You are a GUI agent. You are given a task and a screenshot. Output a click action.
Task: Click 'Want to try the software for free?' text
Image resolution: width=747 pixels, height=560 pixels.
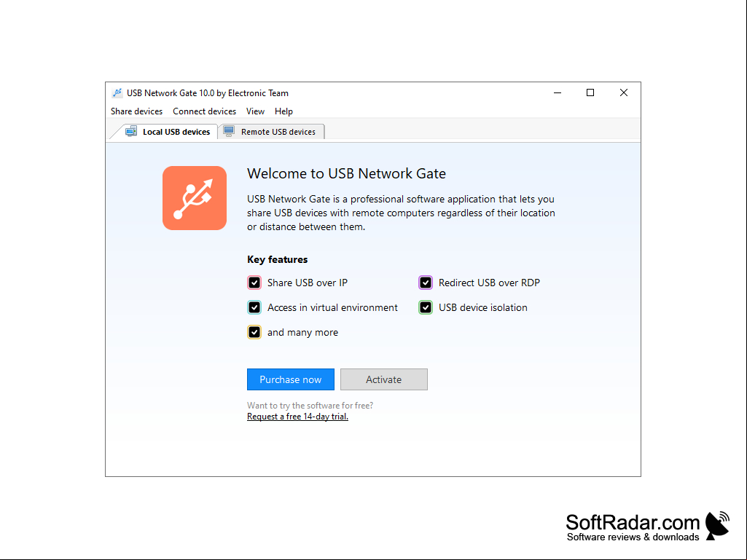click(x=310, y=406)
